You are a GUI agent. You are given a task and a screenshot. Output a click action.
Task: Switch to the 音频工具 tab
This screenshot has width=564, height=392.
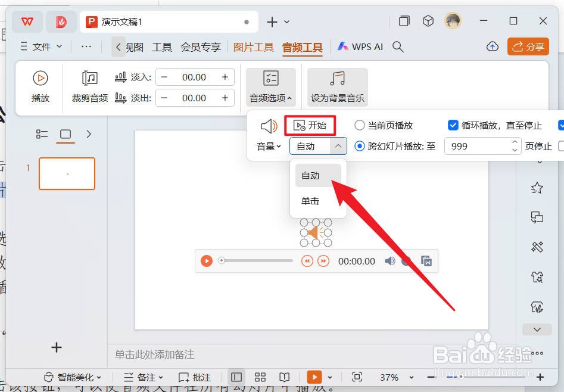click(x=302, y=46)
